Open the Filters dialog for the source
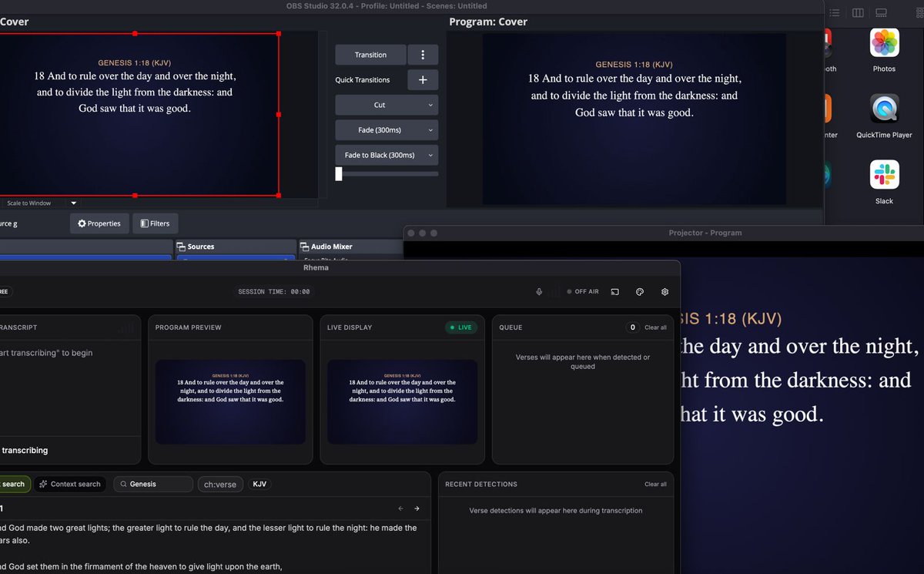924x574 pixels. tap(155, 223)
